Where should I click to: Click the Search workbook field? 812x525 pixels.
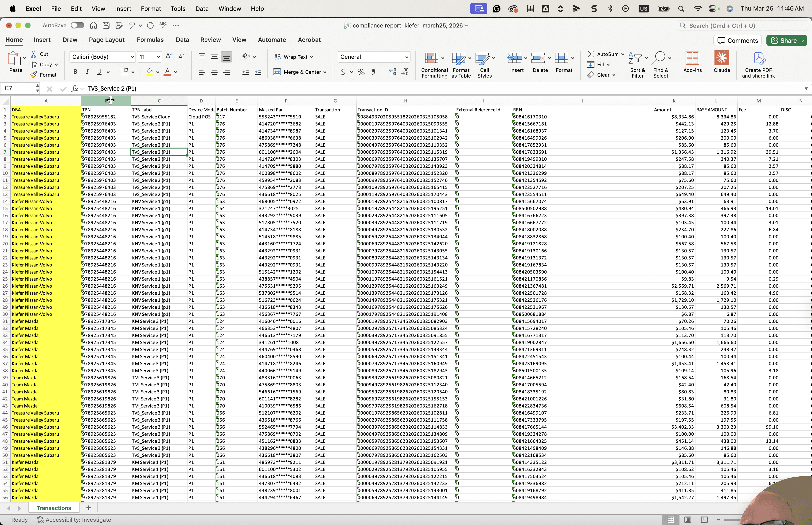pyautogui.click(x=742, y=26)
